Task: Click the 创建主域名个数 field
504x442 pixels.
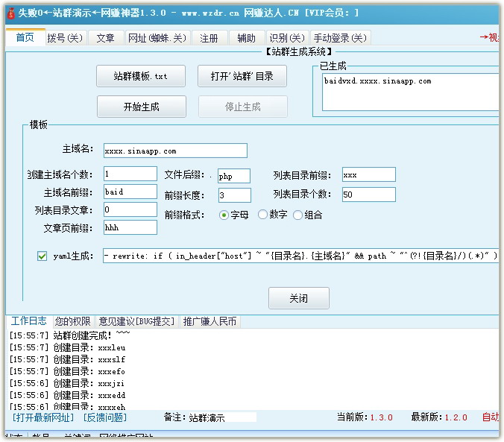Action: (x=130, y=174)
